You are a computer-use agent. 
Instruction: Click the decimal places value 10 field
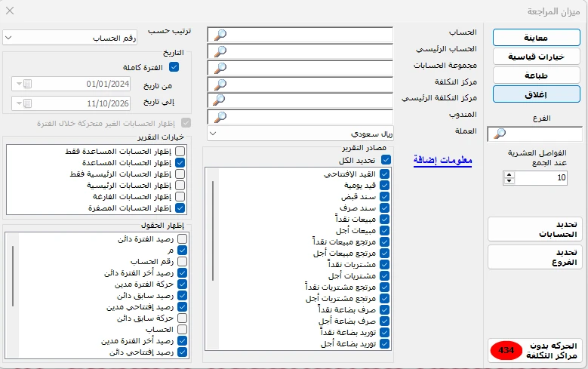(x=540, y=178)
